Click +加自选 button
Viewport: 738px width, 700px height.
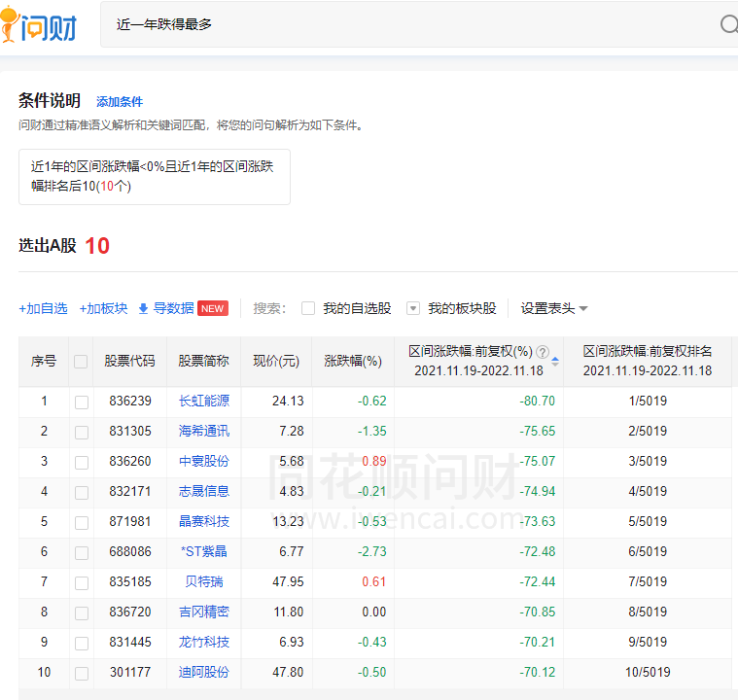coord(43,308)
